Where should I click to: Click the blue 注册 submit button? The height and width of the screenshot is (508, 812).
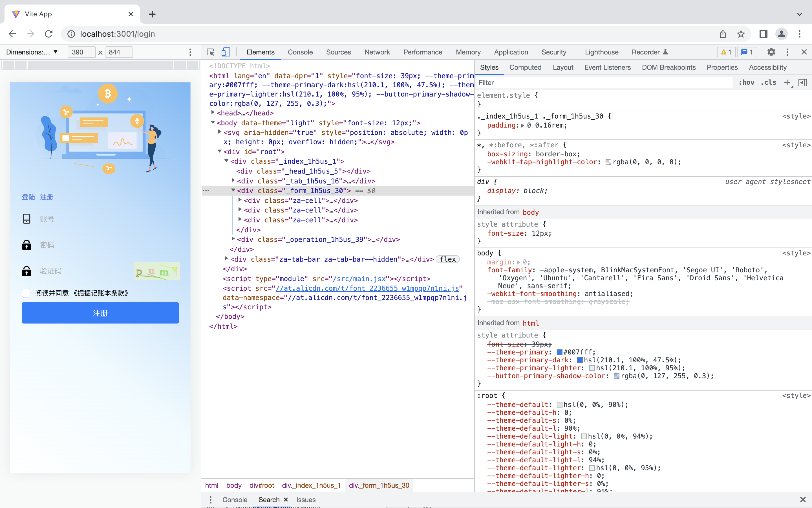(x=100, y=313)
